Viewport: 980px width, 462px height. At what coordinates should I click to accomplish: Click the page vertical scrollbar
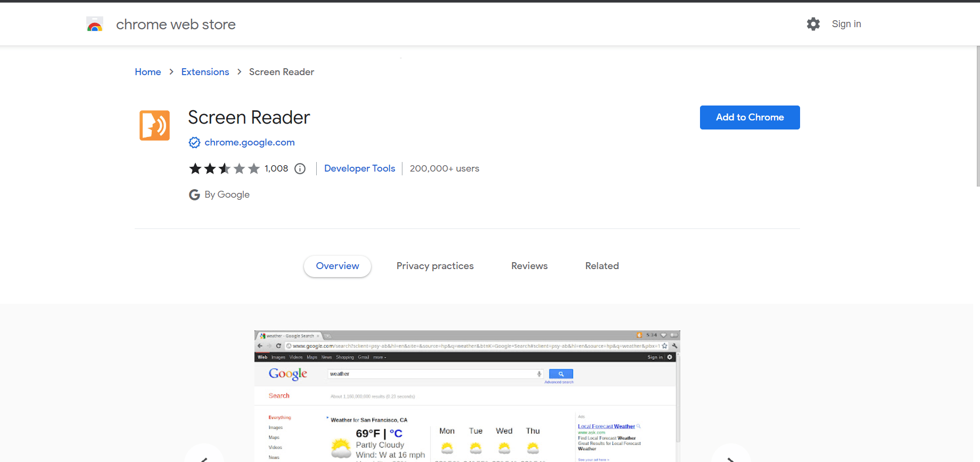click(x=978, y=116)
